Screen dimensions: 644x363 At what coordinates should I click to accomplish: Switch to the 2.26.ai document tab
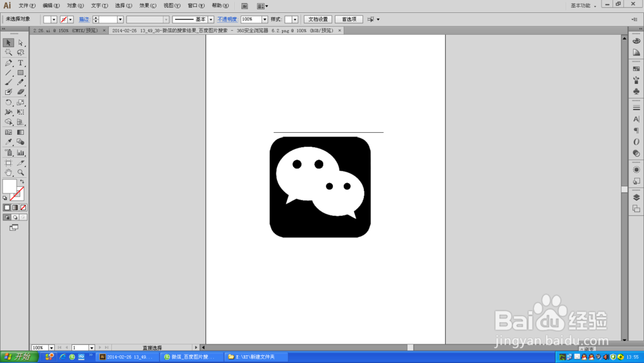[66, 30]
